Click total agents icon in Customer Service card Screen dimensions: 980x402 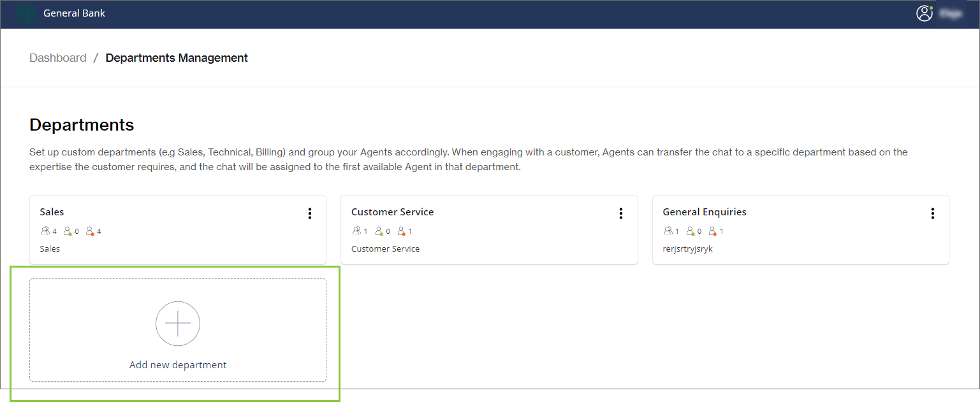pos(356,231)
